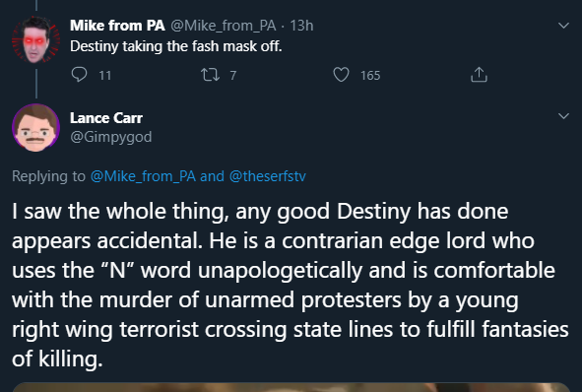Visit the Lance Carr display name
This screenshot has height=392, width=582.
(106, 118)
